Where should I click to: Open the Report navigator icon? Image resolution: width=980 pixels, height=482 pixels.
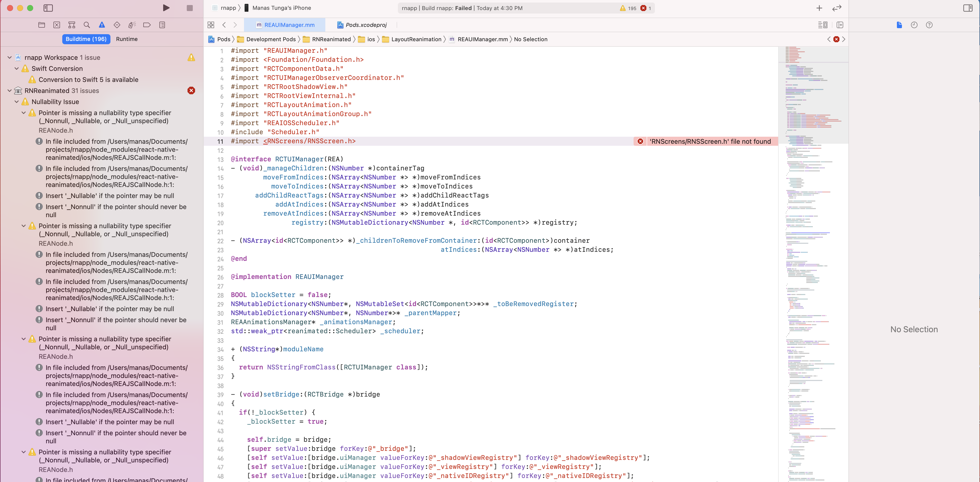point(162,25)
